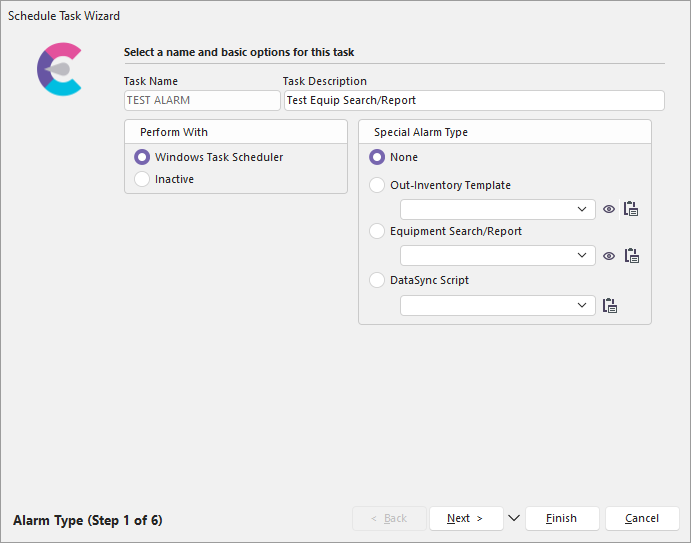Click Finish to complete the wizard
The image size is (691, 543).
561,518
